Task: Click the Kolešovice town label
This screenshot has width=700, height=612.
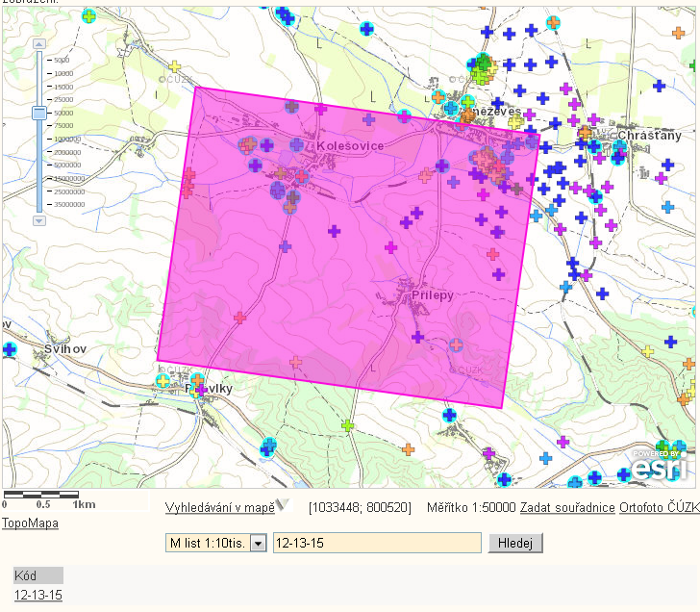Action: tap(350, 145)
